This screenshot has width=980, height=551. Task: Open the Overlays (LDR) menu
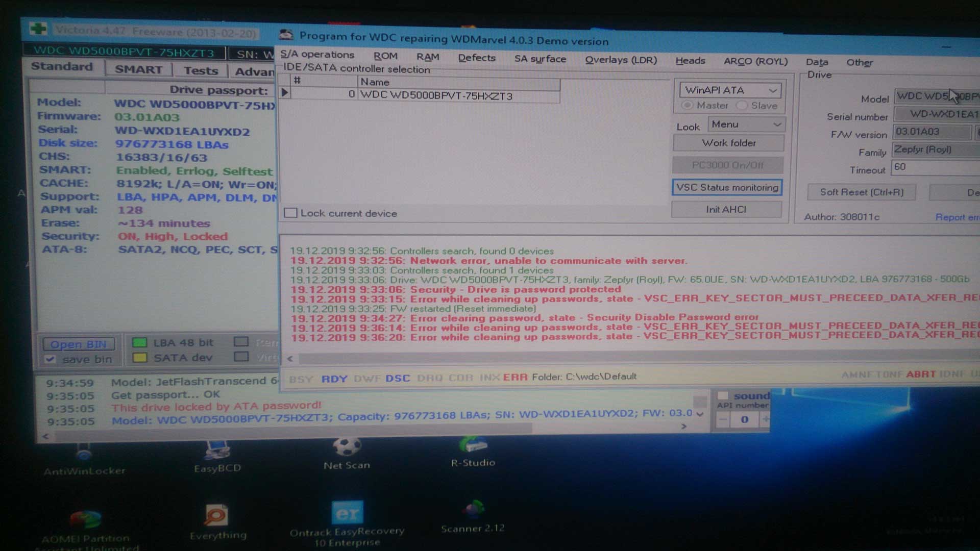(x=621, y=60)
